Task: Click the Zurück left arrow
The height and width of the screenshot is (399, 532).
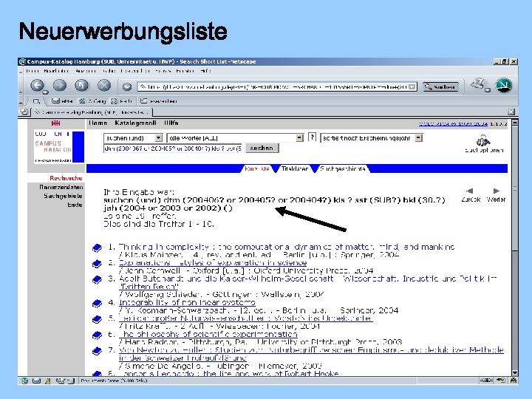Action: [x=470, y=191]
